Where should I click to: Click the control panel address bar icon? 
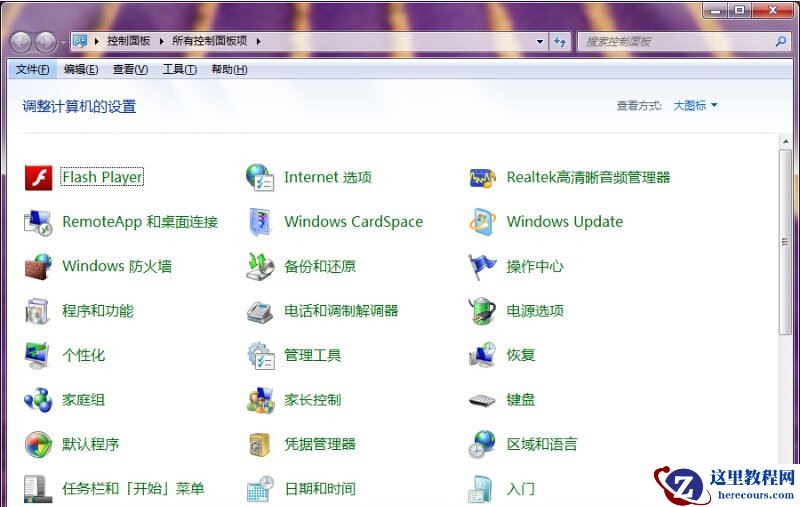tap(80, 41)
